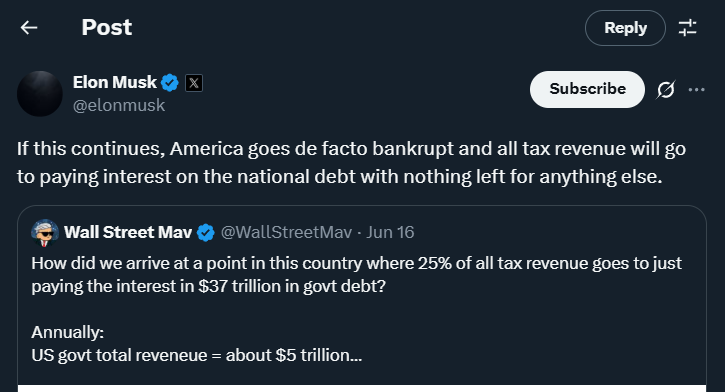Click Wall Street Mav's verified checkmark

206,233
